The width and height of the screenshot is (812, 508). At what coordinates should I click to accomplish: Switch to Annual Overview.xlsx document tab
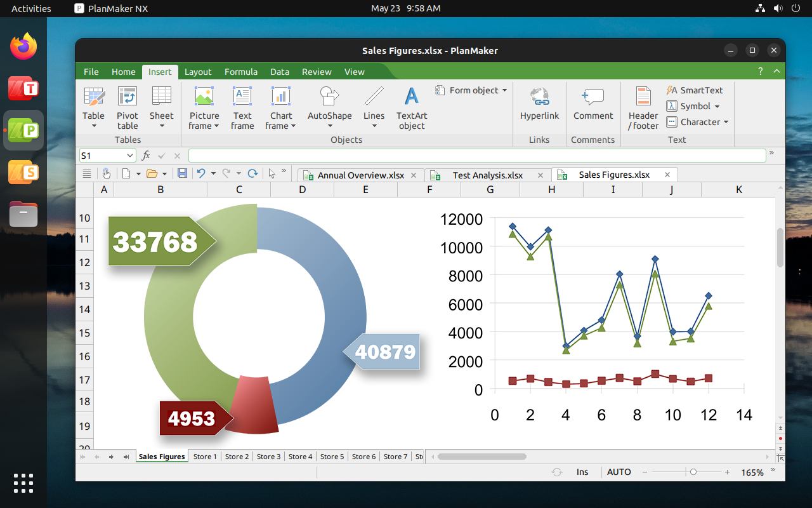click(x=360, y=175)
